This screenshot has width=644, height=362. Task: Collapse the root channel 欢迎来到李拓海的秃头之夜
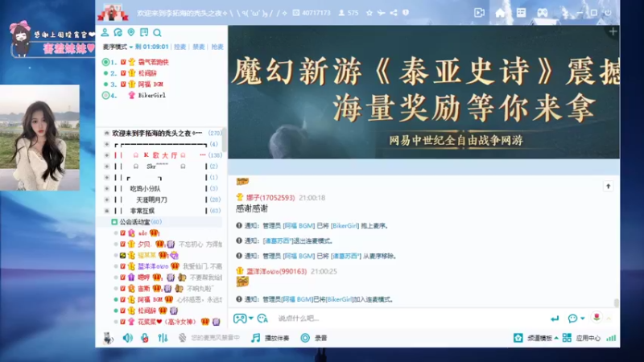[107, 133]
